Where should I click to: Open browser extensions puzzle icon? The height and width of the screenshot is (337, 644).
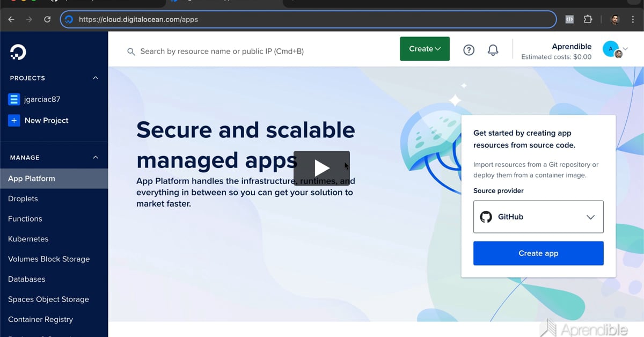click(x=588, y=19)
